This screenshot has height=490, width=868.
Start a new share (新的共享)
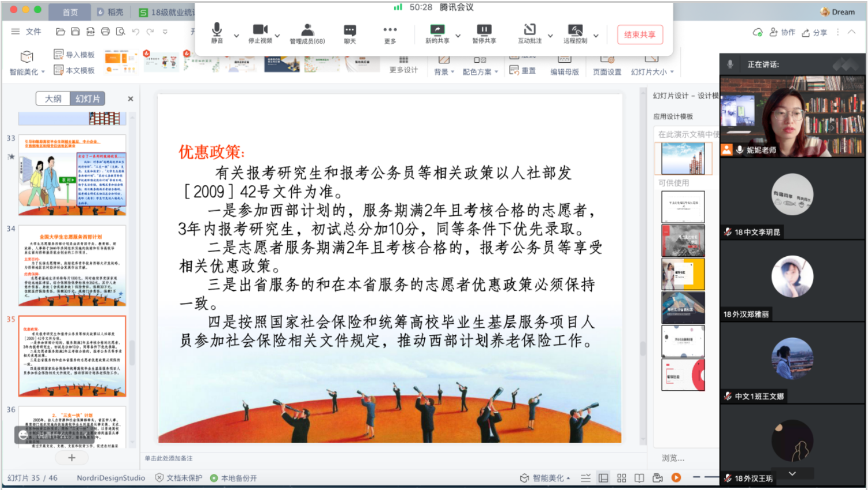(437, 33)
